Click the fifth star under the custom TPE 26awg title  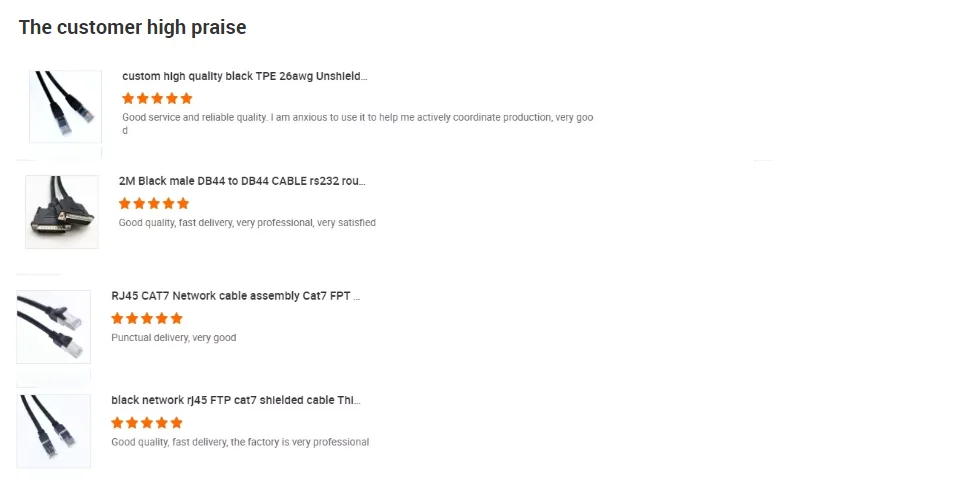[x=186, y=98]
